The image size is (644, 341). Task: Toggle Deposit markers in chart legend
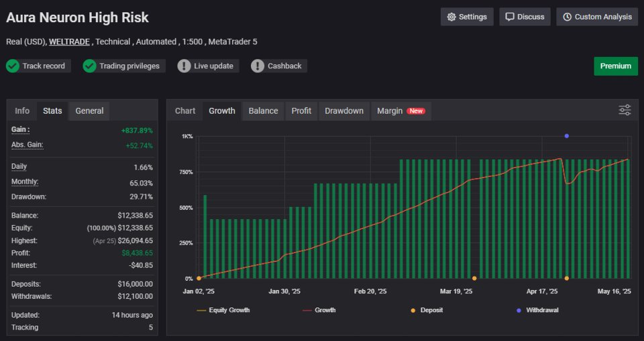[426, 310]
